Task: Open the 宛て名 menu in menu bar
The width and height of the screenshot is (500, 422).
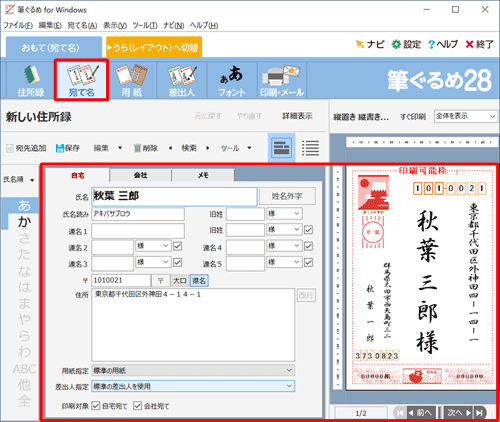Action: point(82,25)
